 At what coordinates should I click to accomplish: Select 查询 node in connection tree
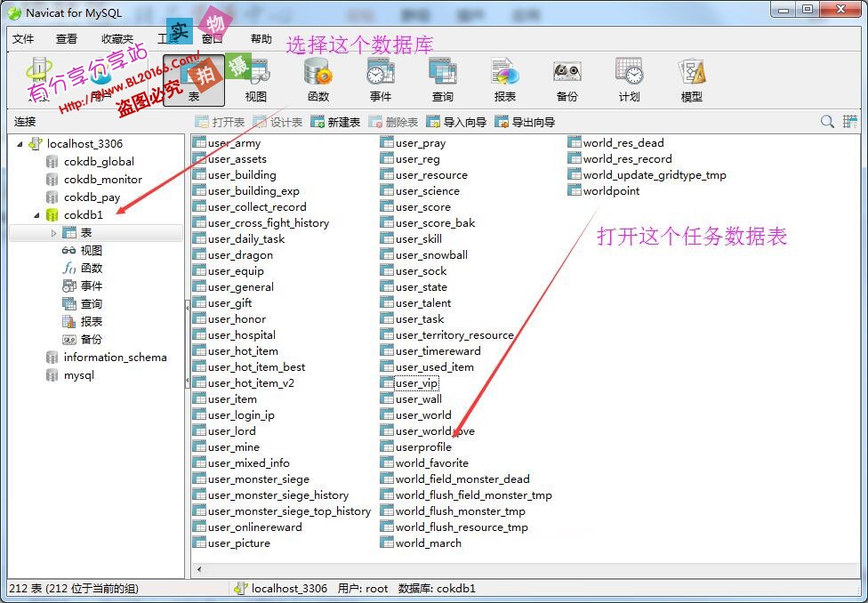[83, 303]
